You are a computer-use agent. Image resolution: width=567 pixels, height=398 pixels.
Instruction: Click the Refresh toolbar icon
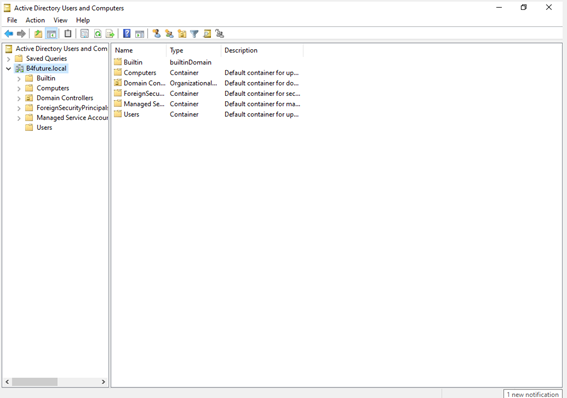pos(98,34)
